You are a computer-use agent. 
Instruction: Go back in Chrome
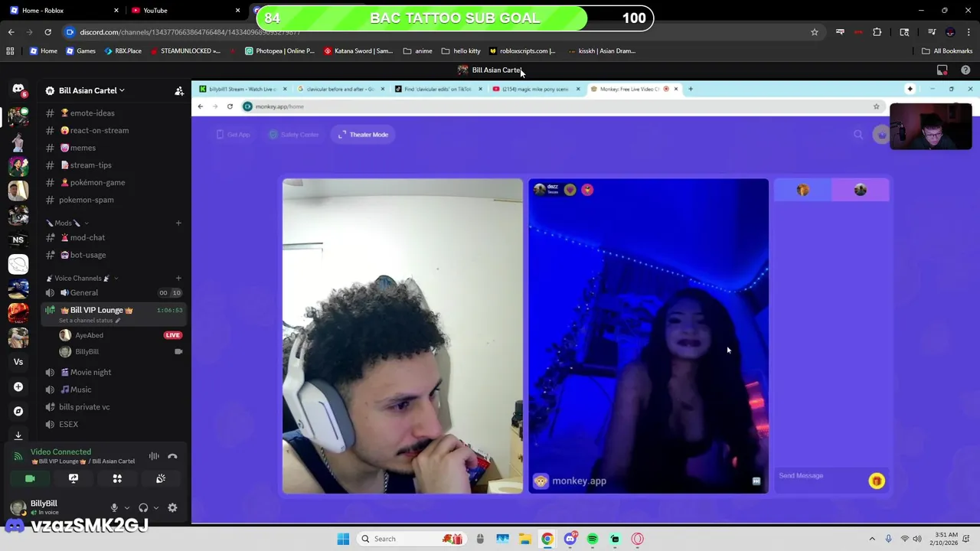pyautogui.click(x=11, y=32)
